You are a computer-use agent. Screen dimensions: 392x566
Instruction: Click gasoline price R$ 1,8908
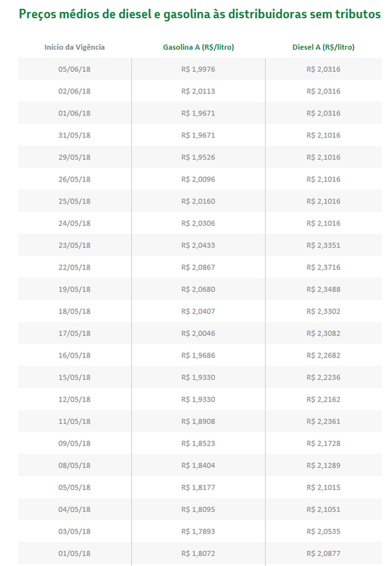click(198, 421)
